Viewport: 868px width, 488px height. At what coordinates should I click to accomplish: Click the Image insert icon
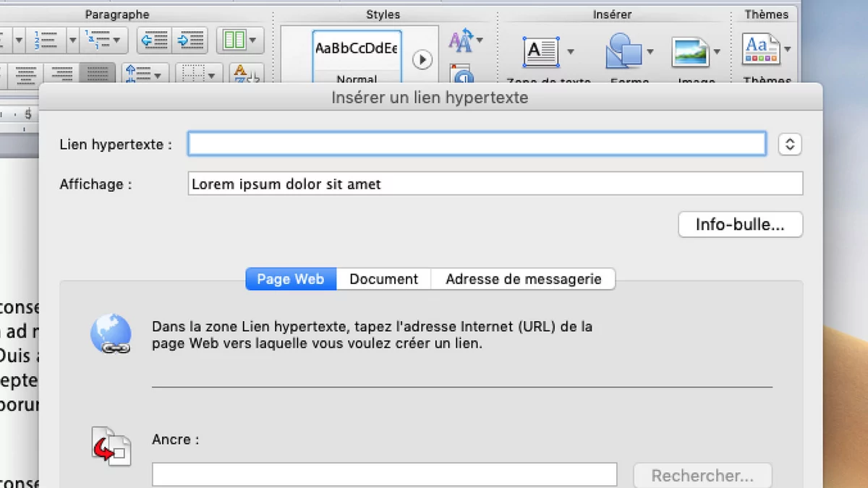tap(690, 52)
